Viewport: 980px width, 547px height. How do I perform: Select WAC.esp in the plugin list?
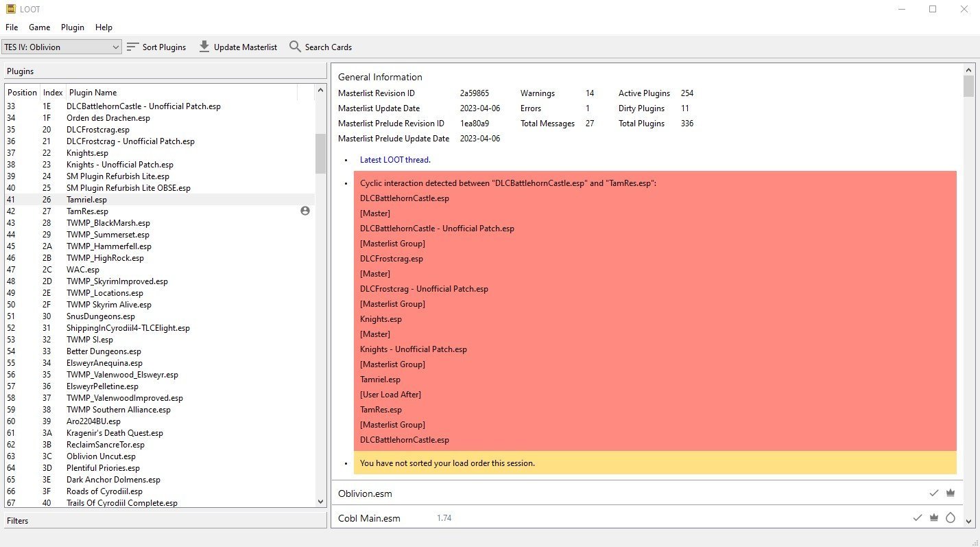pyautogui.click(x=159, y=270)
